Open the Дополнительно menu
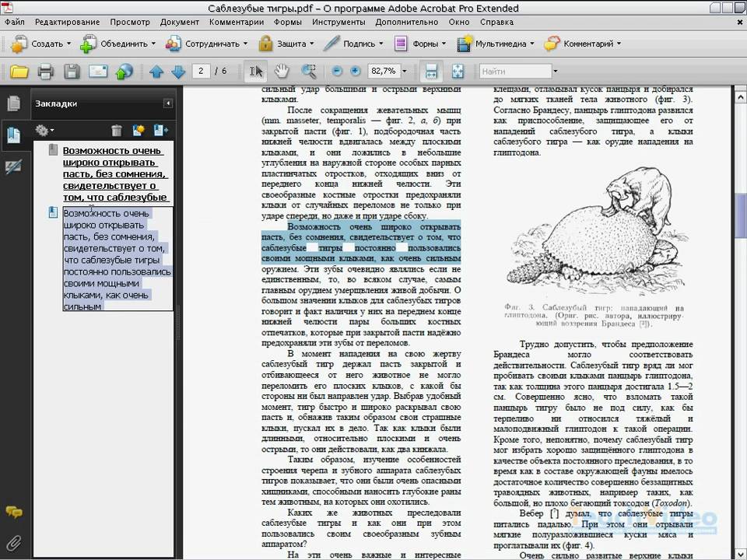This screenshot has height=560, width=747. [406, 22]
